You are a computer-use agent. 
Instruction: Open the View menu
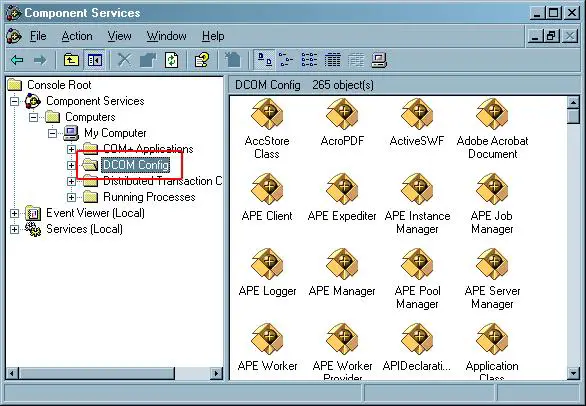[x=119, y=36]
